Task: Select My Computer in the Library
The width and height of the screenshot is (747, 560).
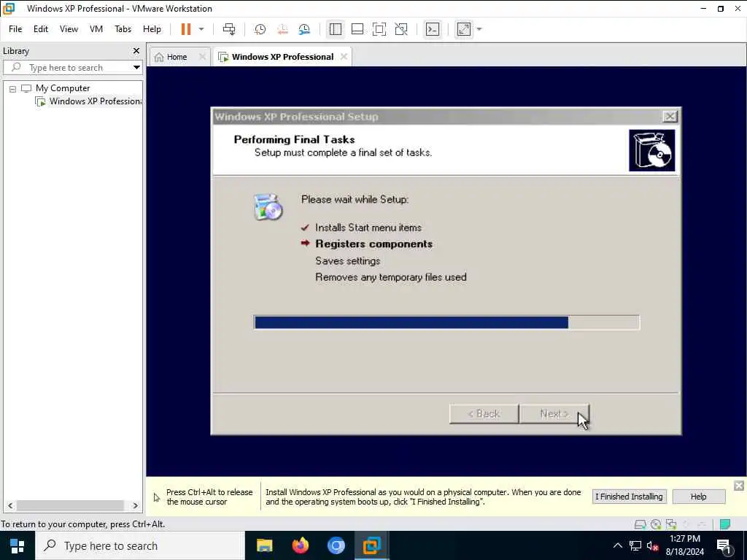Action: click(63, 88)
